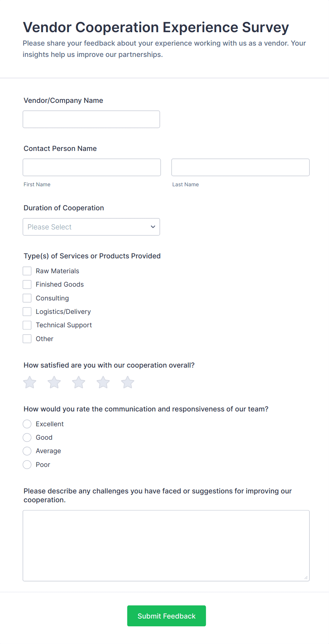Click the challenges and suggestions textarea
329x644 pixels.
(166, 545)
